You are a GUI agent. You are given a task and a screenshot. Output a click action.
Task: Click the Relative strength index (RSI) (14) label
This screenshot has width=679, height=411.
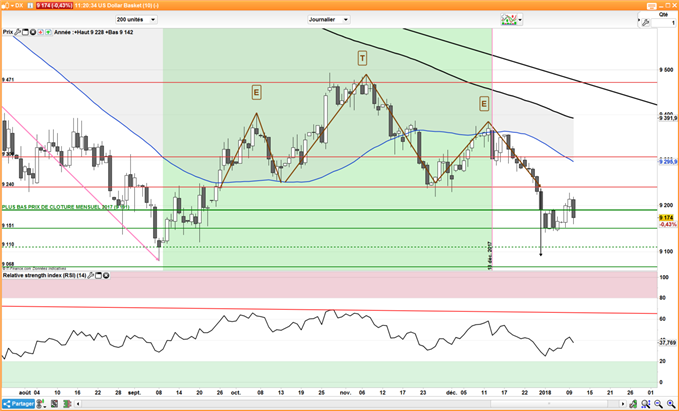click(x=45, y=275)
